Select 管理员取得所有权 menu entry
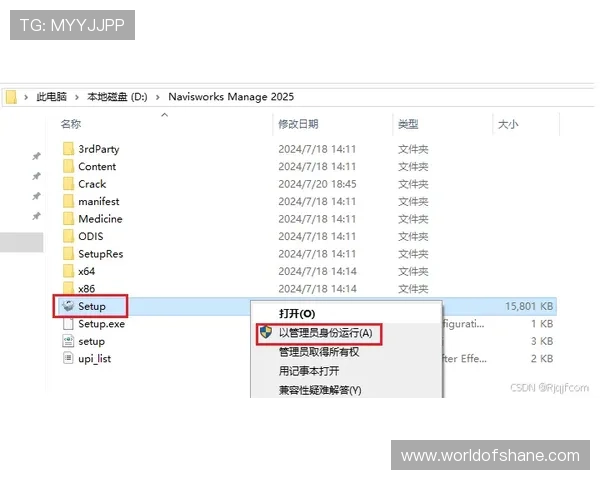This screenshot has width=600, height=480. tap(319, 352)
